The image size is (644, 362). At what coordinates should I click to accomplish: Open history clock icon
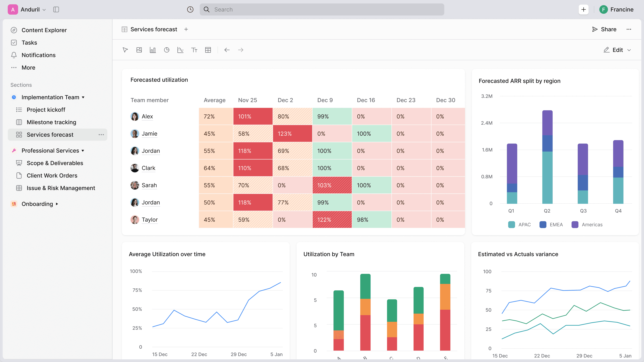click(190, 10)
